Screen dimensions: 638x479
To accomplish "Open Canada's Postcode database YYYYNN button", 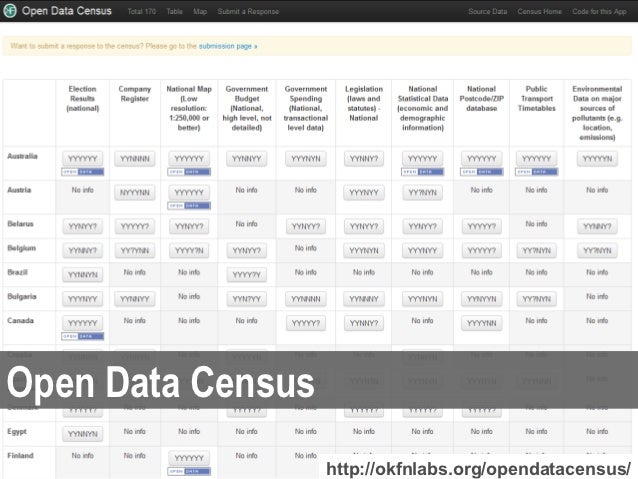I will click(x=482, y=323).
